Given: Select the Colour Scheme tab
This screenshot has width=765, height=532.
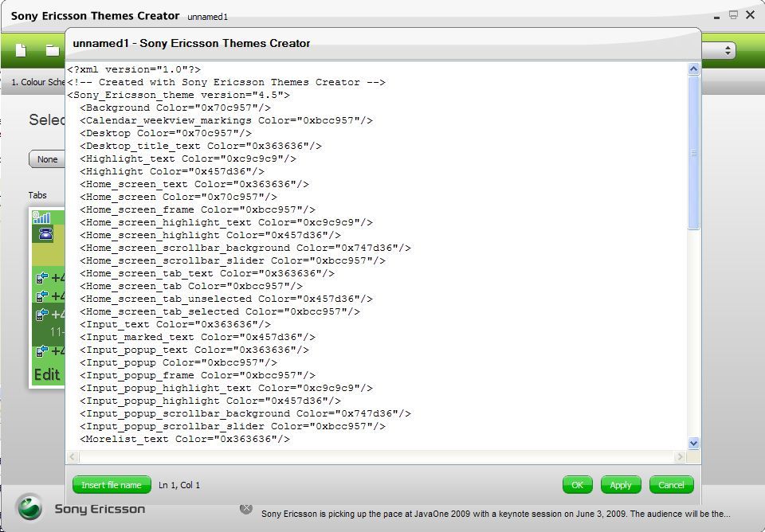Looking at the screenshot, I should [37, 82].
